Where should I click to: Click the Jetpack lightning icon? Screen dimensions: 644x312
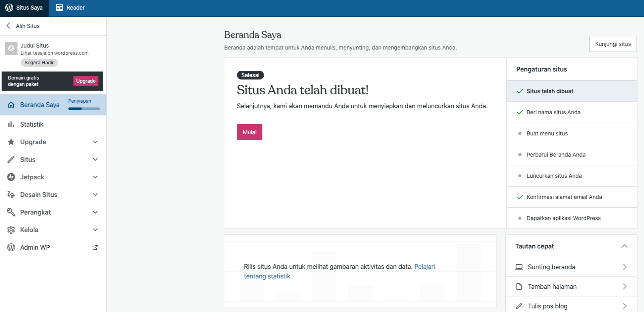click(11, 177)
